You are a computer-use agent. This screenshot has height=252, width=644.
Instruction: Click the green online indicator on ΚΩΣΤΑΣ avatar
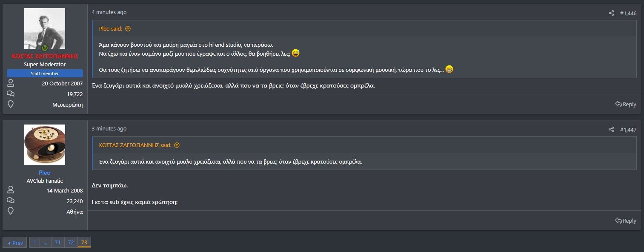click(x=44, y=47)
